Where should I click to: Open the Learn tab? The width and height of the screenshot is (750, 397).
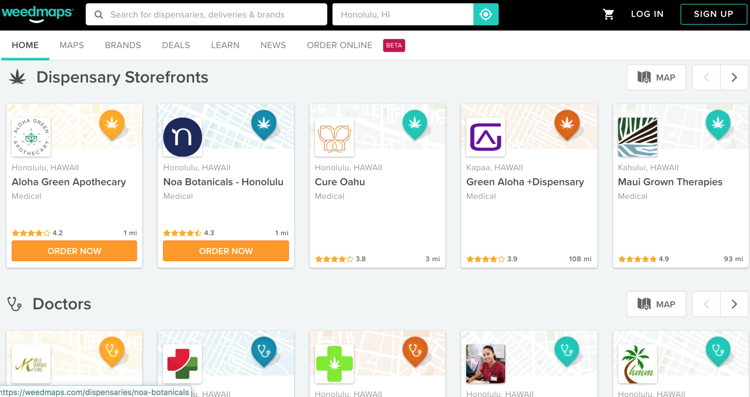coord(225,45)
